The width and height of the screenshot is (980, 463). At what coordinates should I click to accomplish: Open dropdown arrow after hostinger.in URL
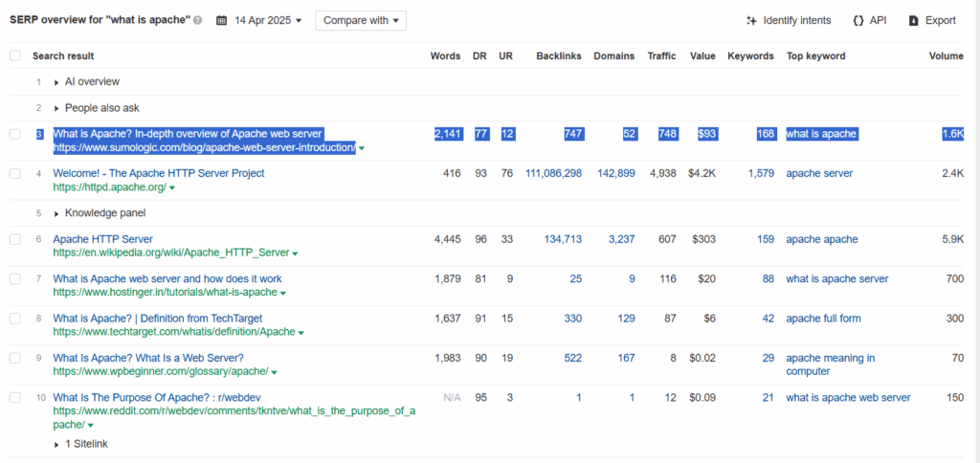[283, 293]
